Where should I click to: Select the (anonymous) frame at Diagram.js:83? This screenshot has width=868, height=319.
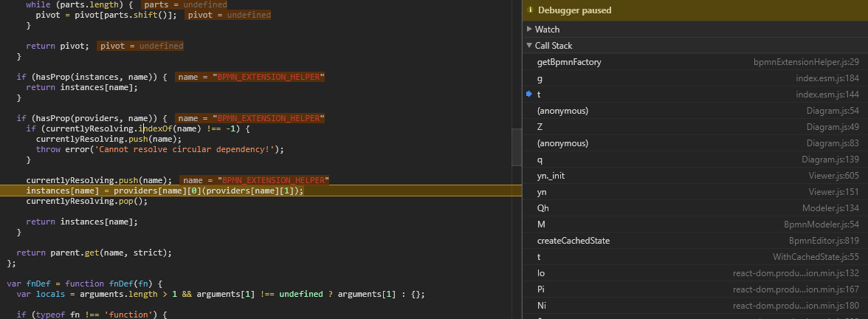pyautogui.click(x=695, y=143)
